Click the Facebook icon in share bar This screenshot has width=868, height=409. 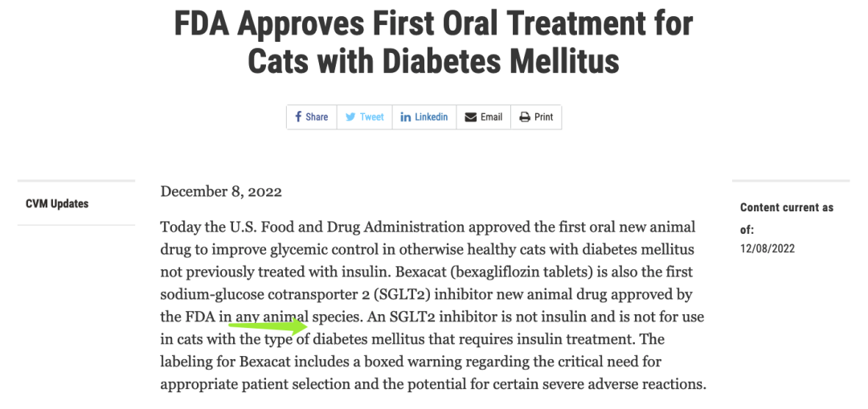pos(298,117)
